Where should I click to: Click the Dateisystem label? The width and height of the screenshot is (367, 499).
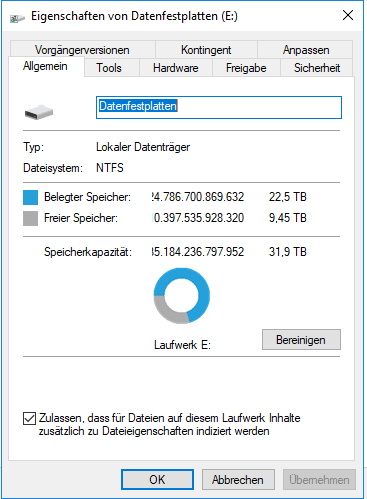53,168
